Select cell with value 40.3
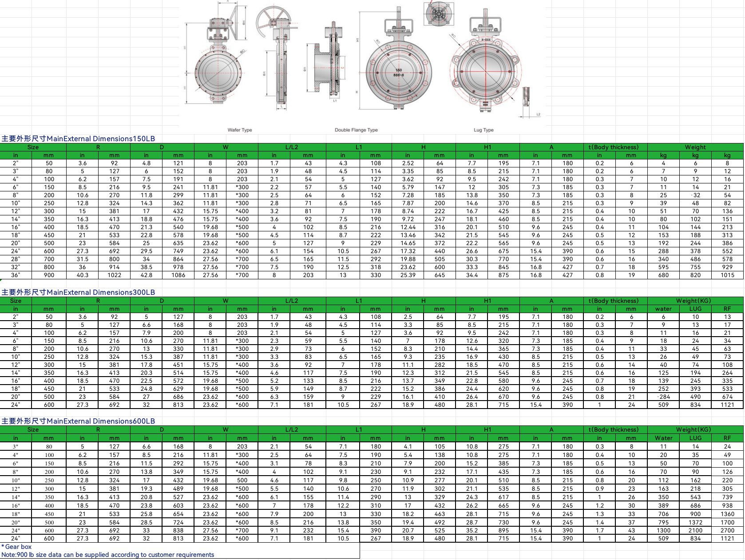 pos(82,275)
